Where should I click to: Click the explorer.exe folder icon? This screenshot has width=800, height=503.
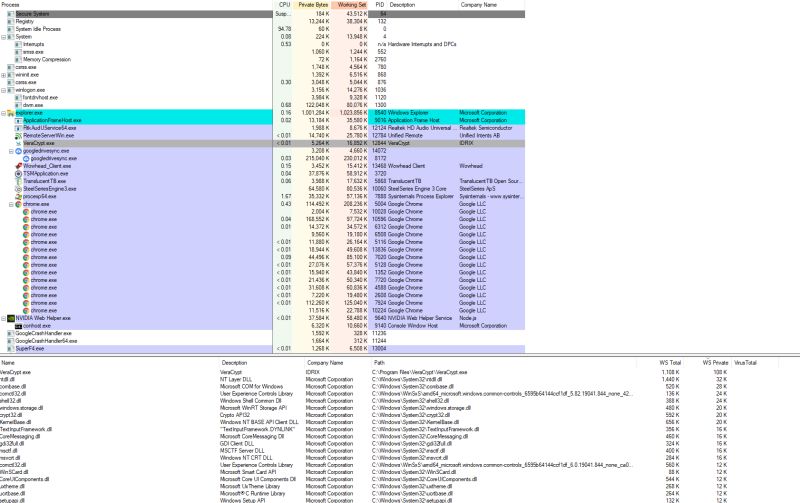(11, 113)
